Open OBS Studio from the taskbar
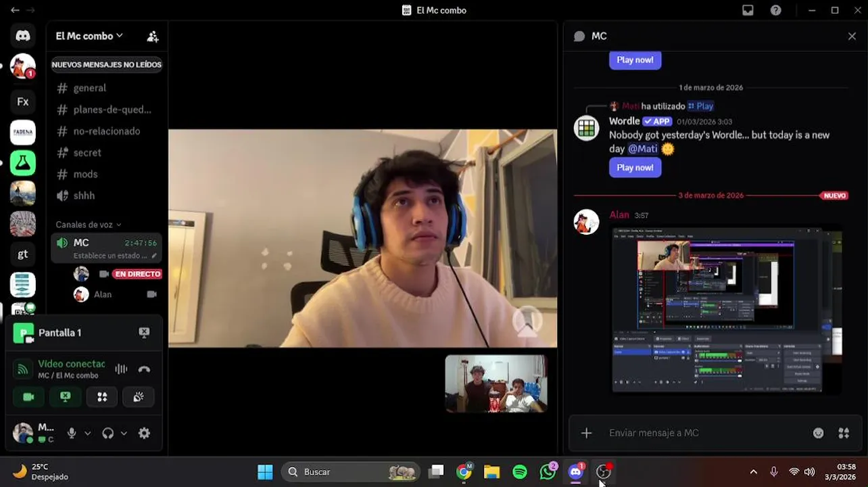The height and width of the screenshot is (487, 868). pyautogui.click(x=604, y=471)
